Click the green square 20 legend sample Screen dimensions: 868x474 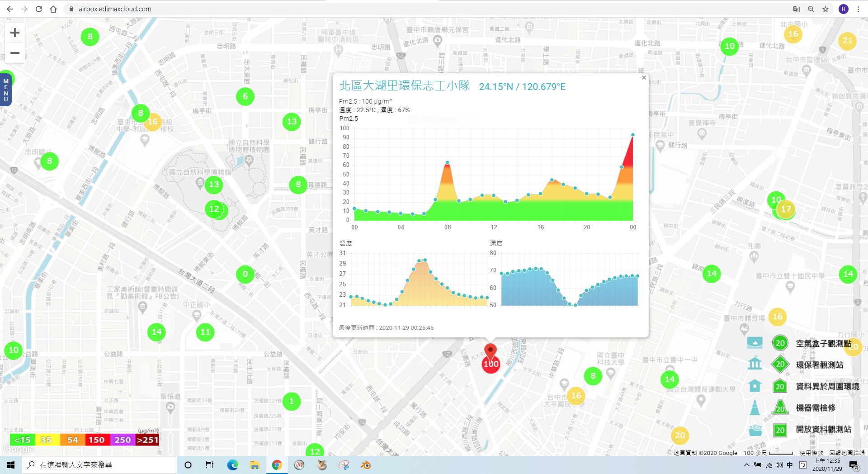(780, 430)
